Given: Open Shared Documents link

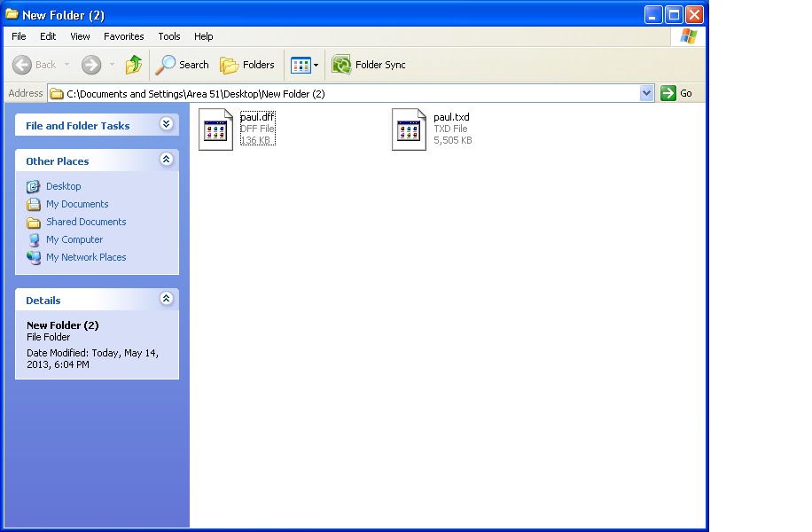Looking at the screenshot, I should point(86,222).
